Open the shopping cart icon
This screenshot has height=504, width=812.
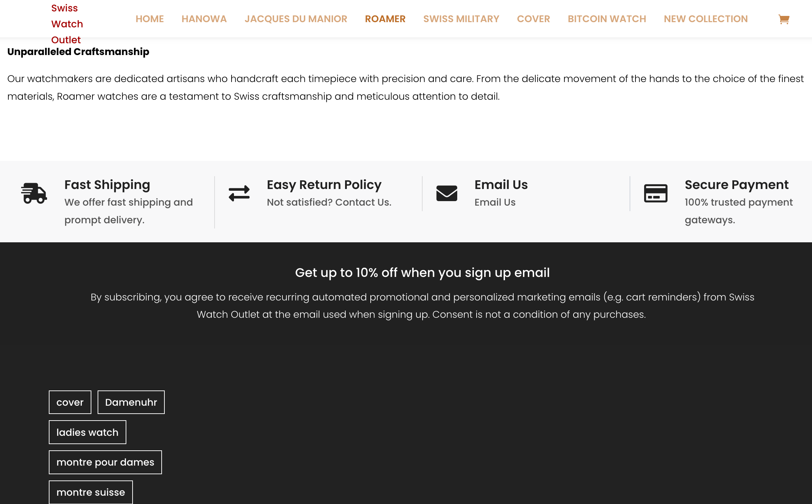pos(784,19)
